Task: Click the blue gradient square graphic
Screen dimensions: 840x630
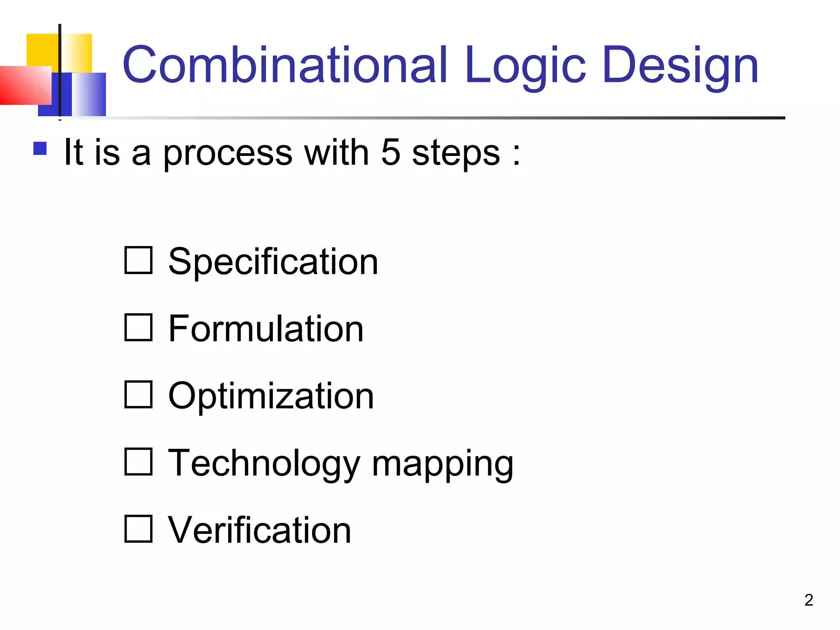Action: pyautogui.click(x=88, y=94)
